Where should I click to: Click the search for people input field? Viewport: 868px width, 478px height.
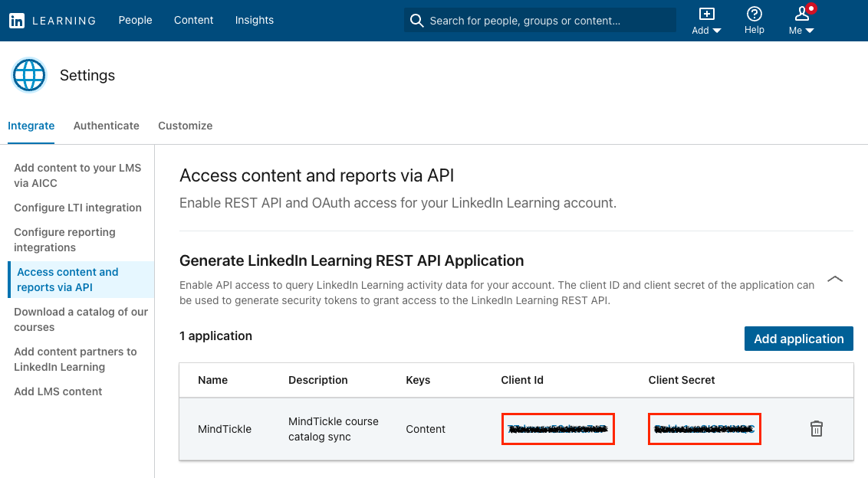pos(537,20)
